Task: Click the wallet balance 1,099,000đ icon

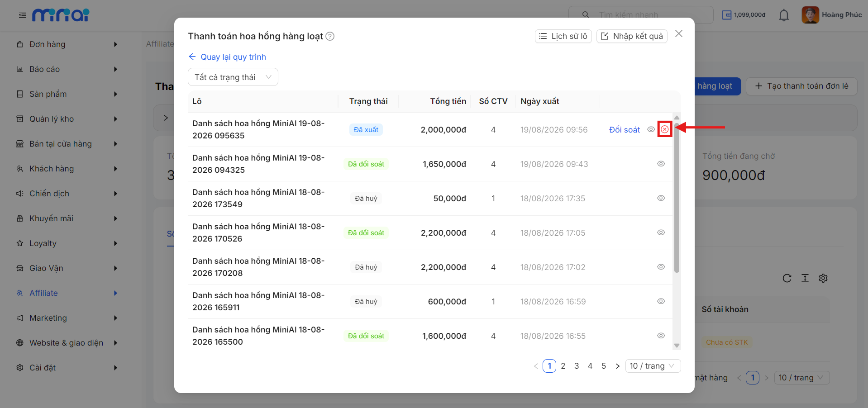Action: 727,15
